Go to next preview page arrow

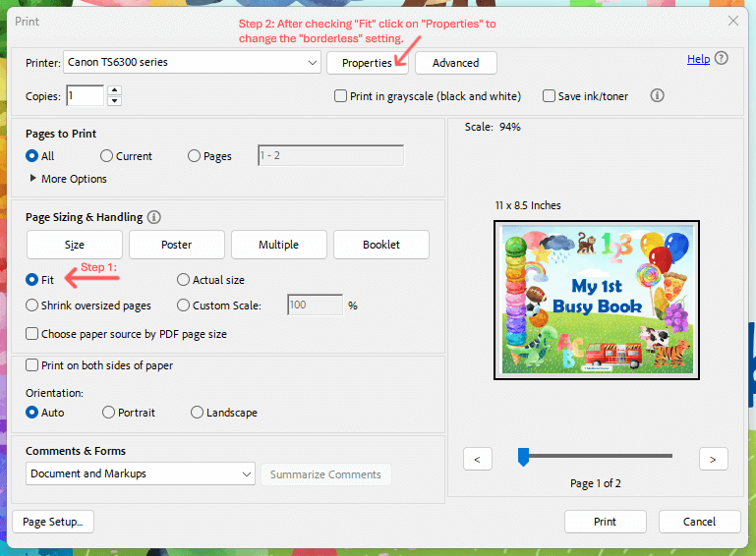coord(713,459)
